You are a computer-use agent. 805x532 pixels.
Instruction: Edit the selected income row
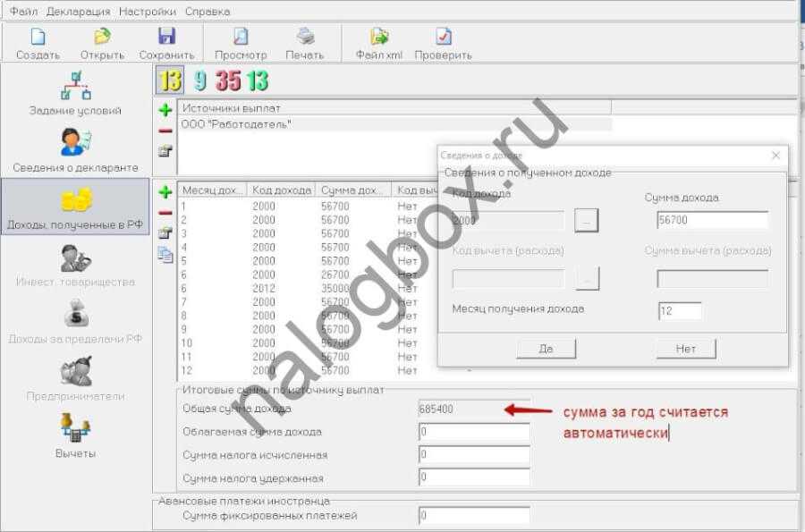click(165, 233)
